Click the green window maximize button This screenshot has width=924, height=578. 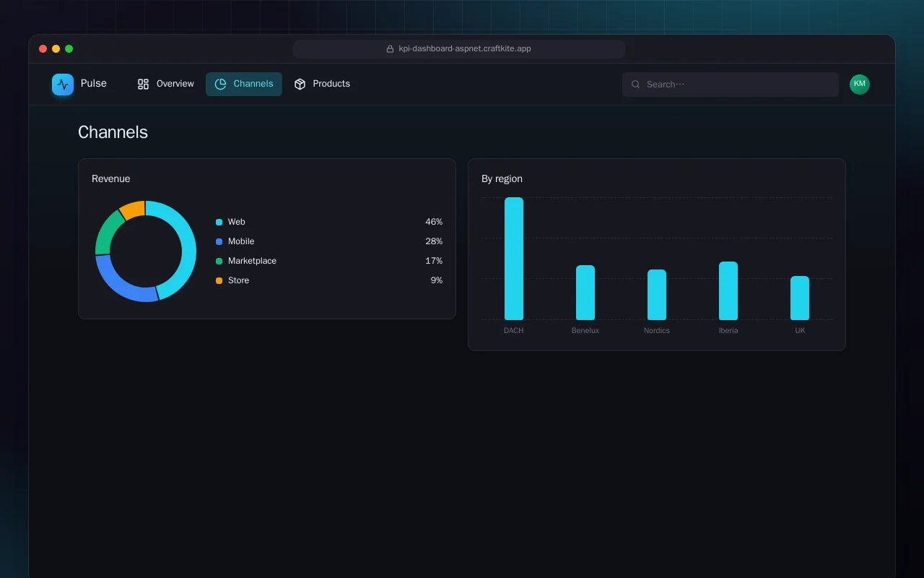click(69, 49)
